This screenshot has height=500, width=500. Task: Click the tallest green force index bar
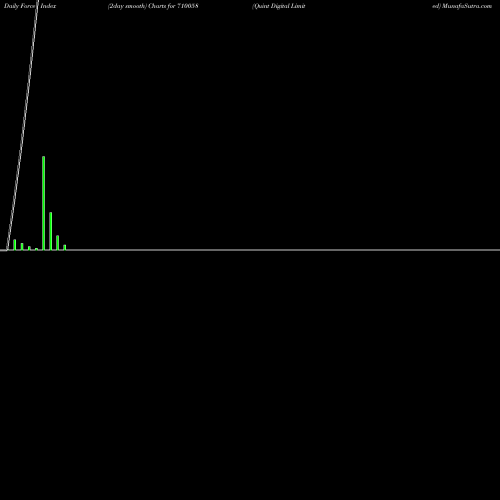tap(44, 203)
